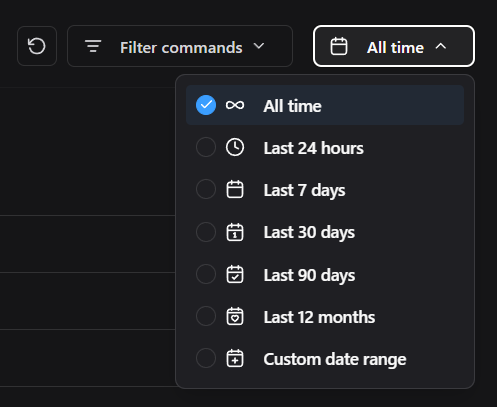Screen dimensions: 497x407
Task: Choose the Custom date range option
Action: tap(325, 358)
